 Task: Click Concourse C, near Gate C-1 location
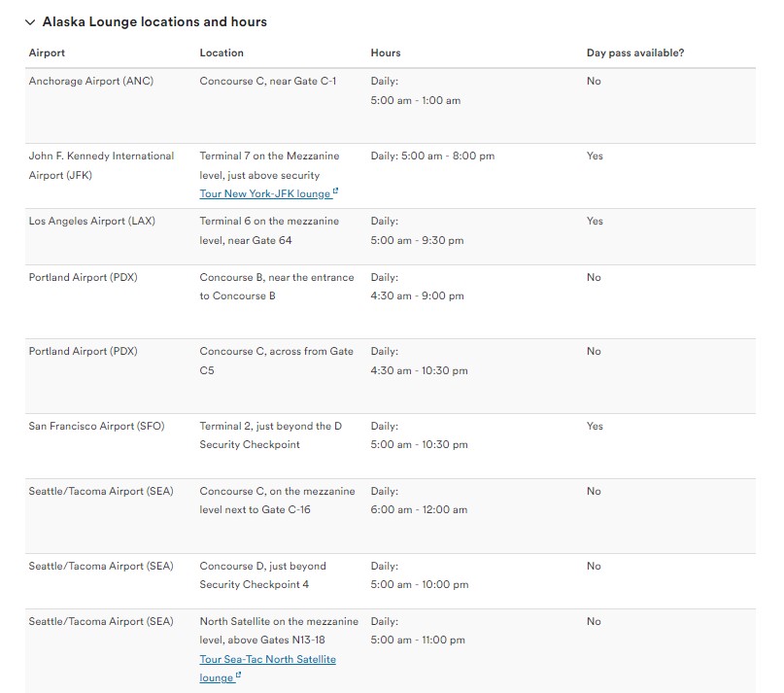pos(268,81)
